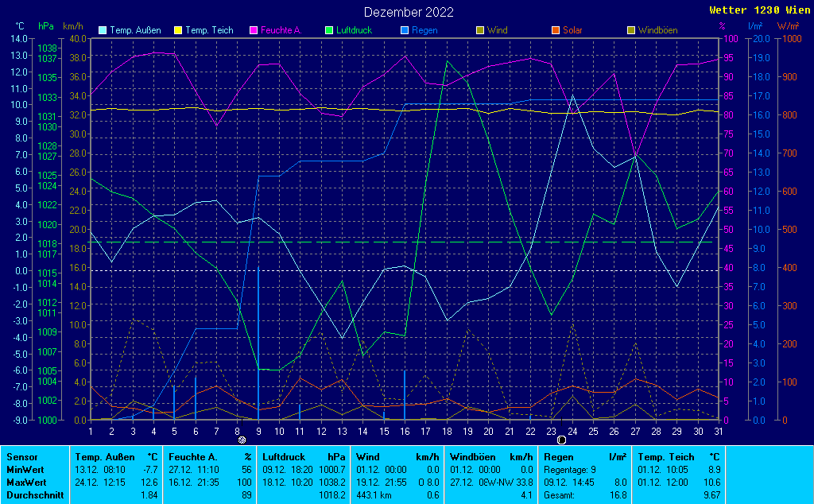
Task: Click day '31' on the x-axis
Action: pyautogui.click(x=719, y=432)
